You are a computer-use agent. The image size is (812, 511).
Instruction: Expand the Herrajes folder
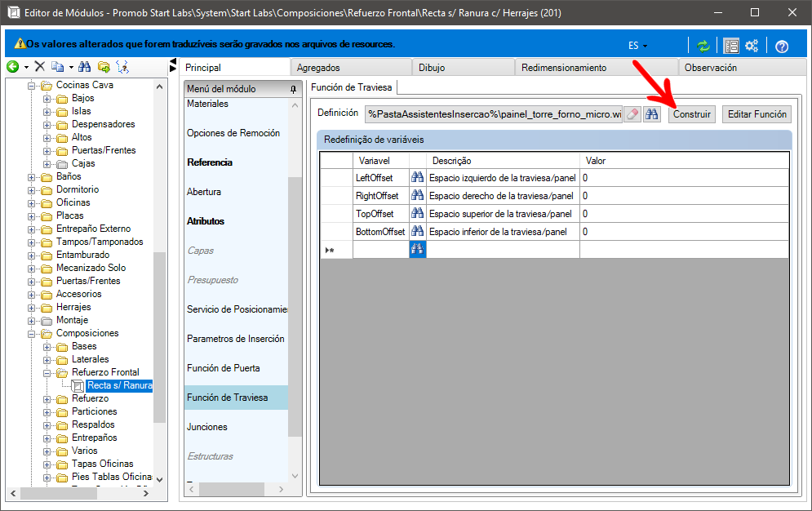tap(31, 308)
